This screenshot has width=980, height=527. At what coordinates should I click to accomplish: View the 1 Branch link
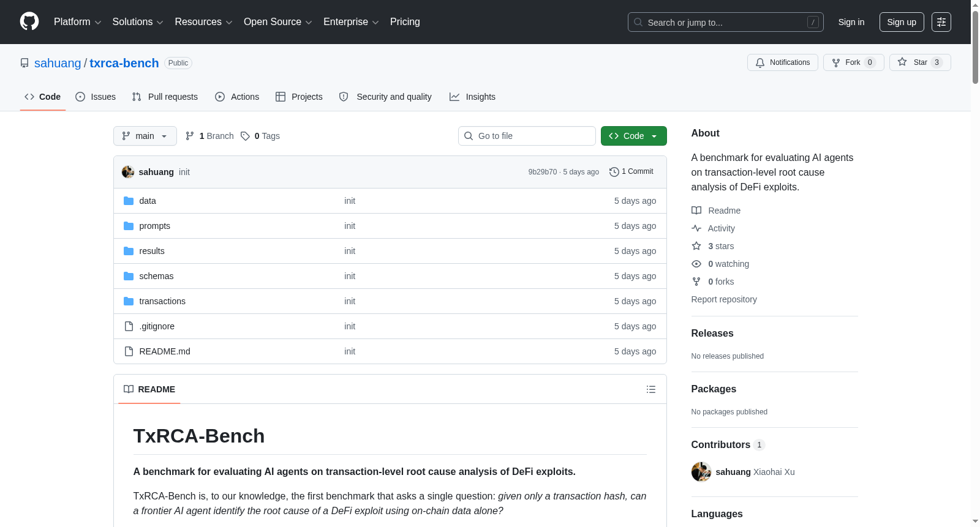pyautogui.click(x=209, y=136)
